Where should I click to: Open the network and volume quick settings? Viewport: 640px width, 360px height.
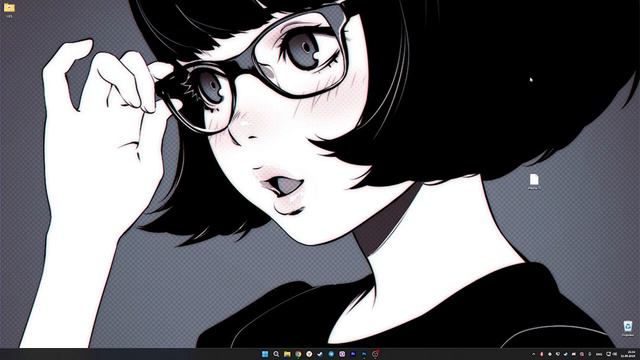(x=611, y=354)
